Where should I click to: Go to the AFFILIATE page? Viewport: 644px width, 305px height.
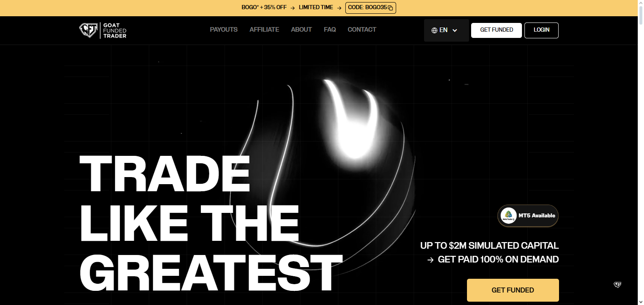(264, 30)
